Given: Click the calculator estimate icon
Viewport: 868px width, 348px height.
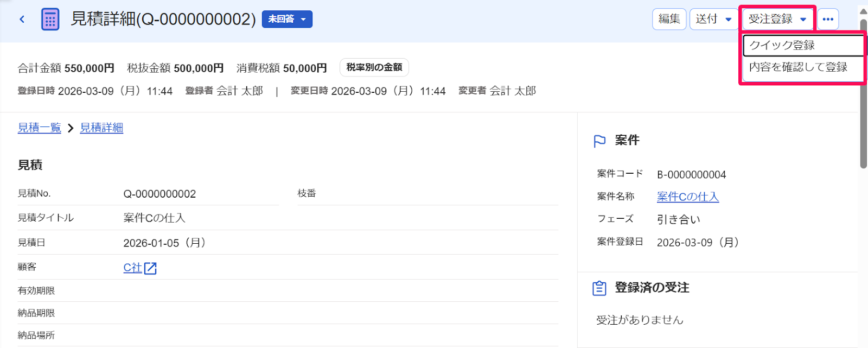Looking at the screenshot, I should (50, 20).
